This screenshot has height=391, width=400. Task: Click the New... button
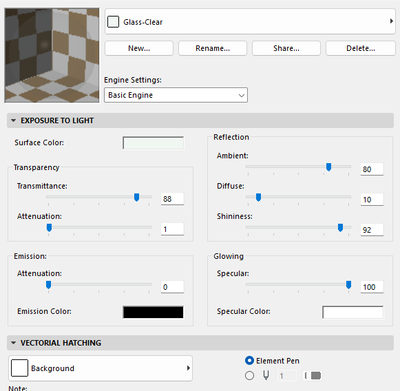pos(139,48)
